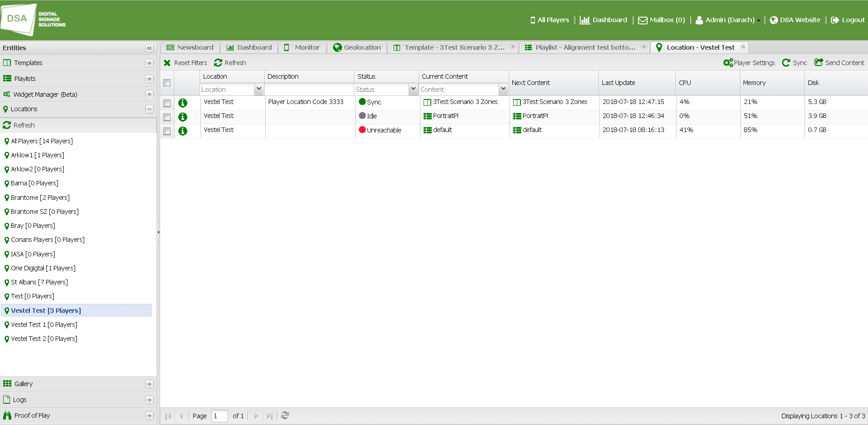Click the Description filter input
Image resolution: width=868 pixels, height=425 pixels.
point(309,89)
